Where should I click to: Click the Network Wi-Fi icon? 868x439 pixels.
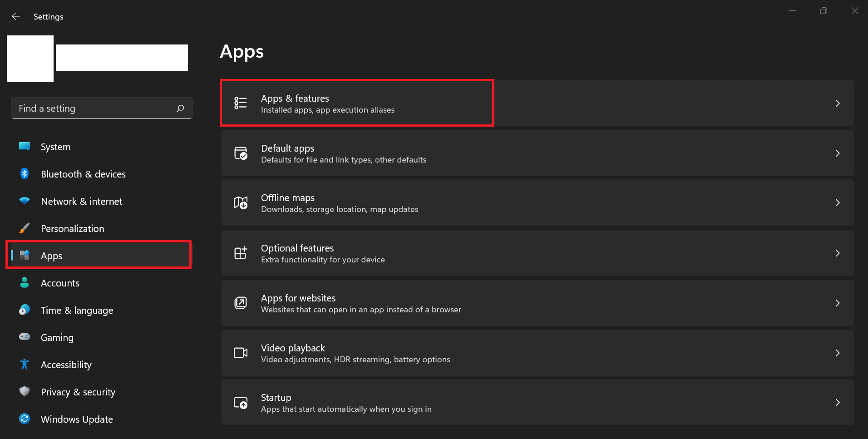pyautogui.click(x=25, y=201)
